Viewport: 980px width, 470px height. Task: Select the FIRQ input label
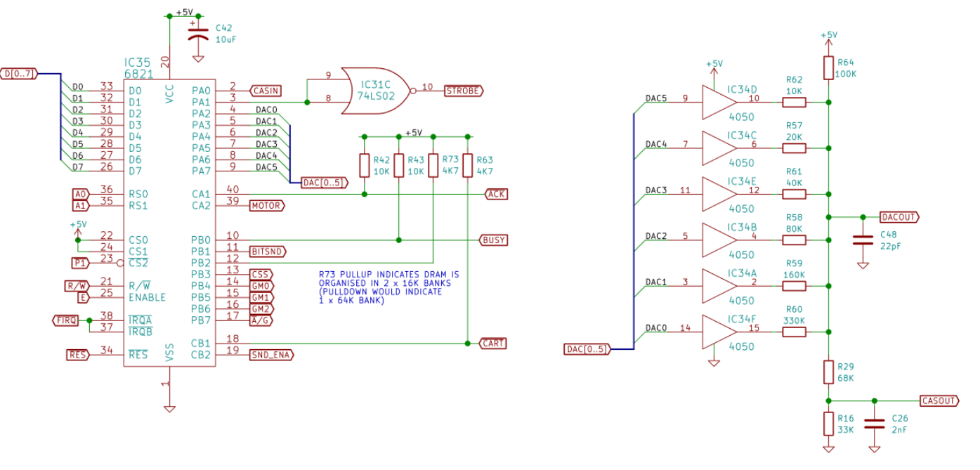(x=66, y=320)
